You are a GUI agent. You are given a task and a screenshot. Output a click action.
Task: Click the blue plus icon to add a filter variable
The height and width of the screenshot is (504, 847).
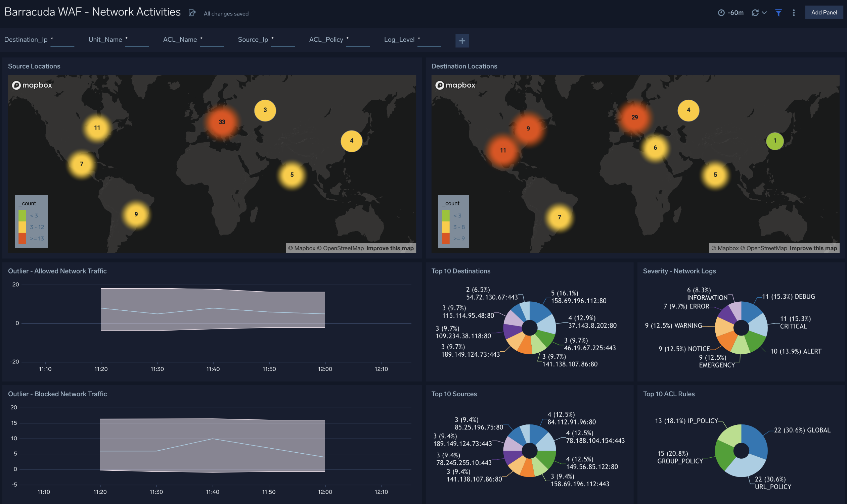(462, 41)
